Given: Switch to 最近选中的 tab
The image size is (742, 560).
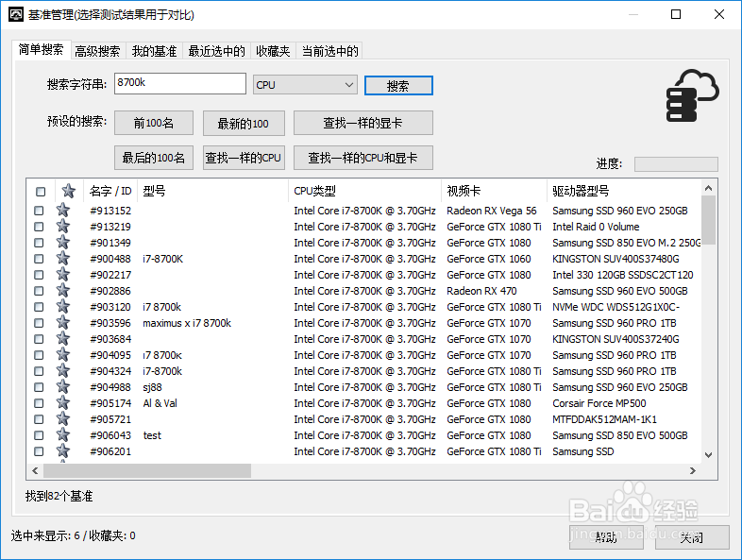Looking at the screenshot, I should [217, 51].
